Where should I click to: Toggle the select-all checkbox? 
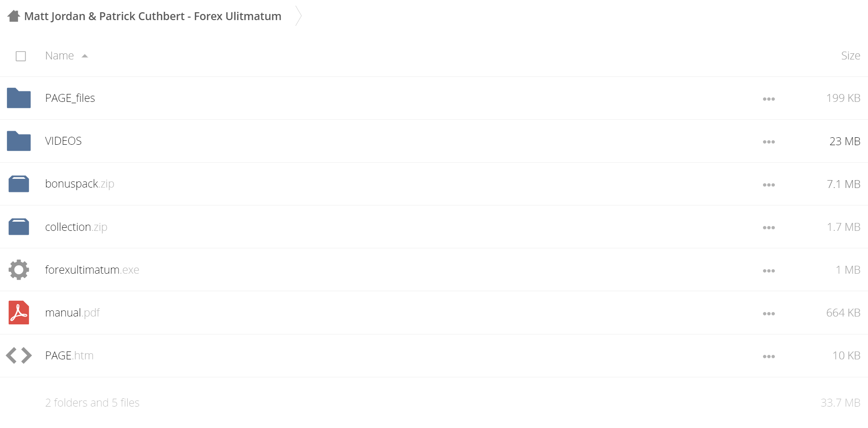pyautogui.click(x=21, y=56)
